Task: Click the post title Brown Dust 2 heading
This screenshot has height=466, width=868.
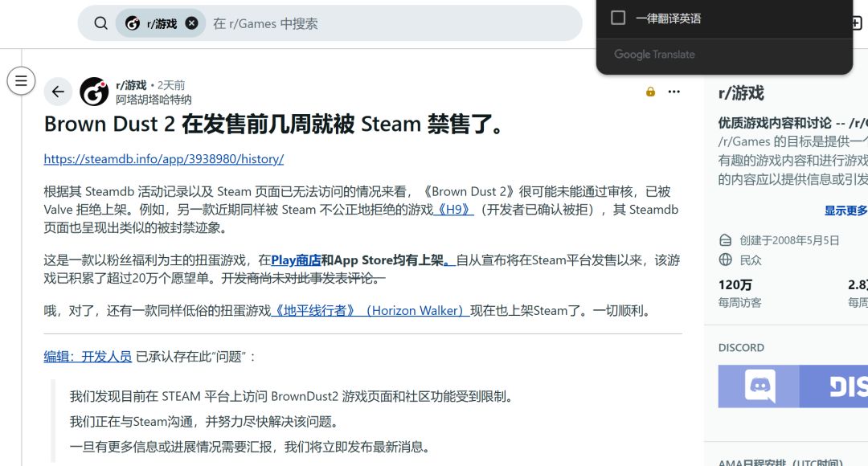Action: point(276,124)
